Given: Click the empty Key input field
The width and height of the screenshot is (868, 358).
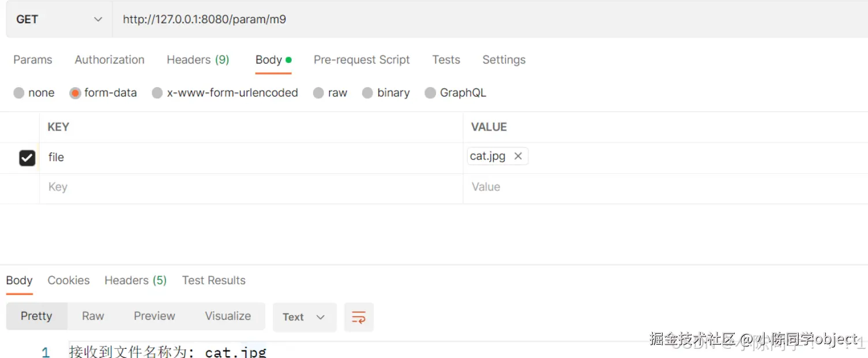Looking at the screenshot, I should [251, 188].
